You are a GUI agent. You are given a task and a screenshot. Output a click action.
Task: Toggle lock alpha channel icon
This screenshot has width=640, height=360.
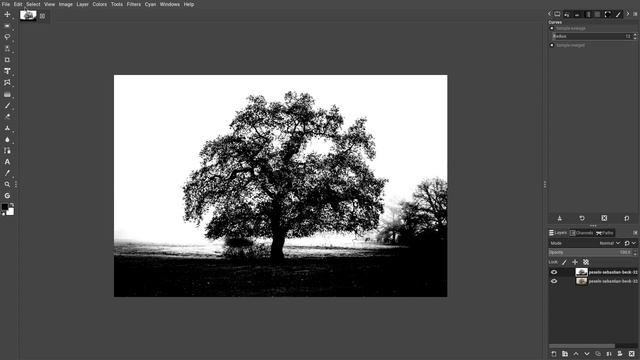click(586, 262)
